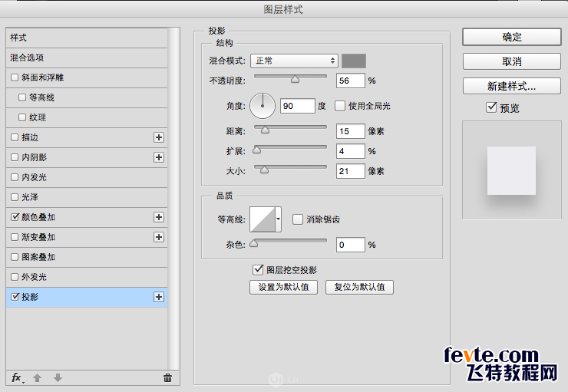Open 外发光 settings row

click(x=87, y=277)
